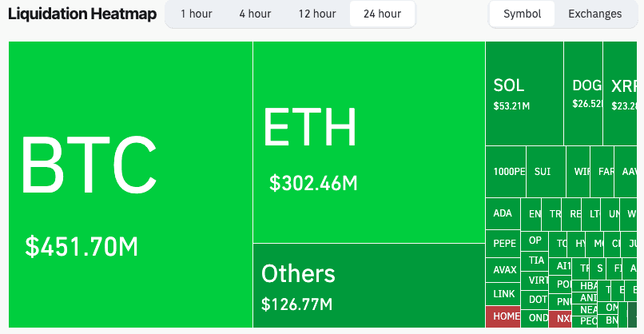Screen dimensions: 644x334
Task: Click the 1000PEPE heatmap tile
Action: (506, 172)
